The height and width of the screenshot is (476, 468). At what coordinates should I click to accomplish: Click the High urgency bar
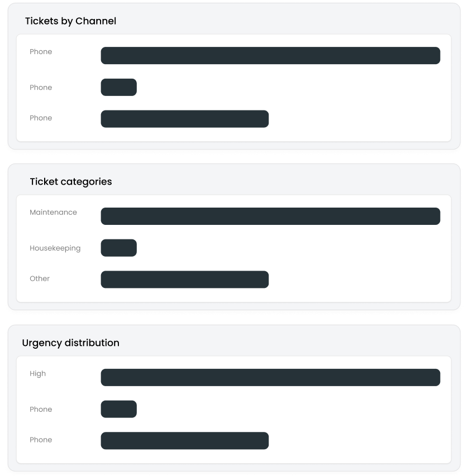click(x=270, y=377)
